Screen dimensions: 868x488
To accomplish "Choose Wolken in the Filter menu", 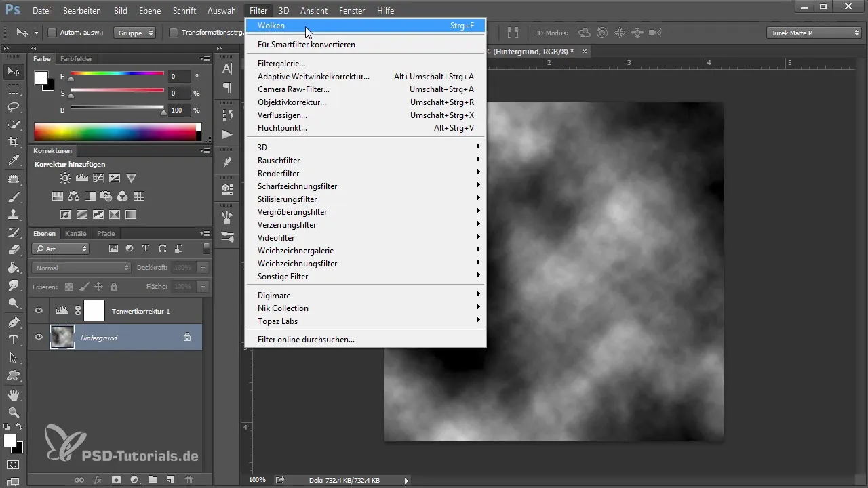I will [x=366, y=26].
